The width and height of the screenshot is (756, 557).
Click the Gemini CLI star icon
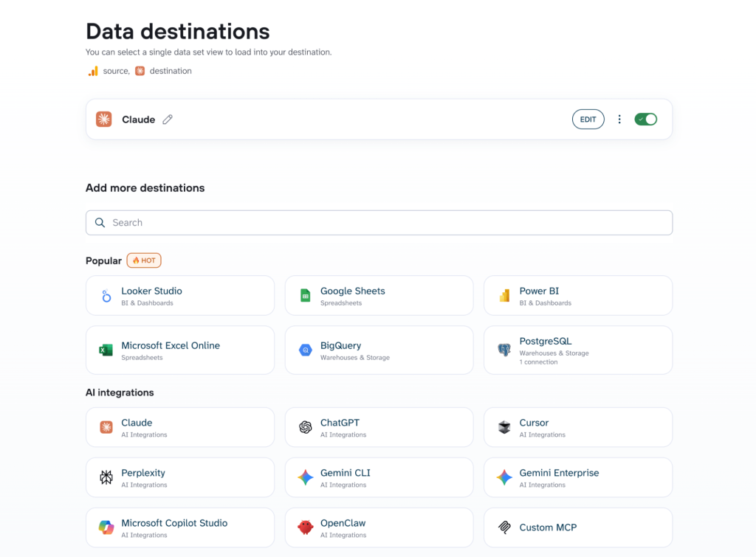305,477
